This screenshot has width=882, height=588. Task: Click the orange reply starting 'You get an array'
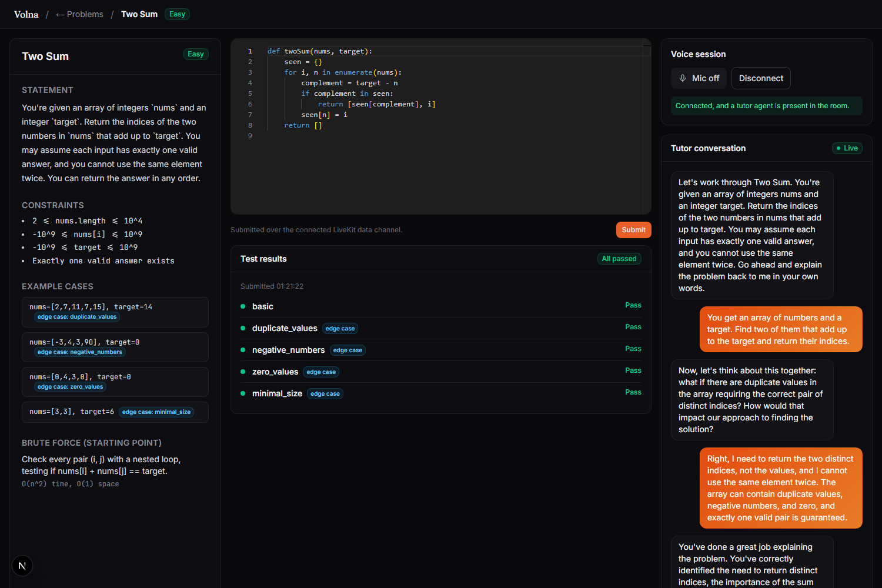click(x=781, y=329)
